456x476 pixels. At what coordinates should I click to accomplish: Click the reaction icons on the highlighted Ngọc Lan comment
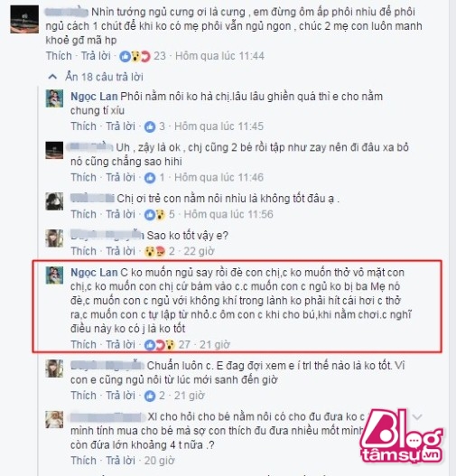tap(160, 345)
